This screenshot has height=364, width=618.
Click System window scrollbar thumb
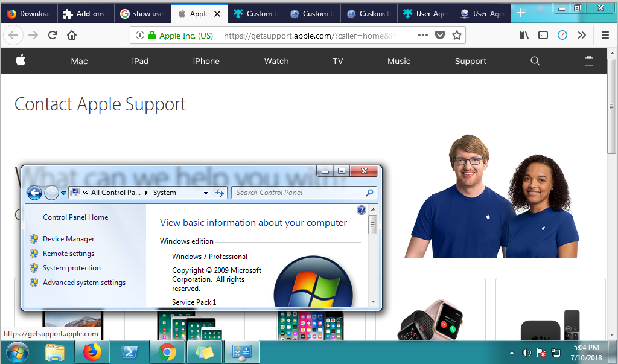click(372, 225)
